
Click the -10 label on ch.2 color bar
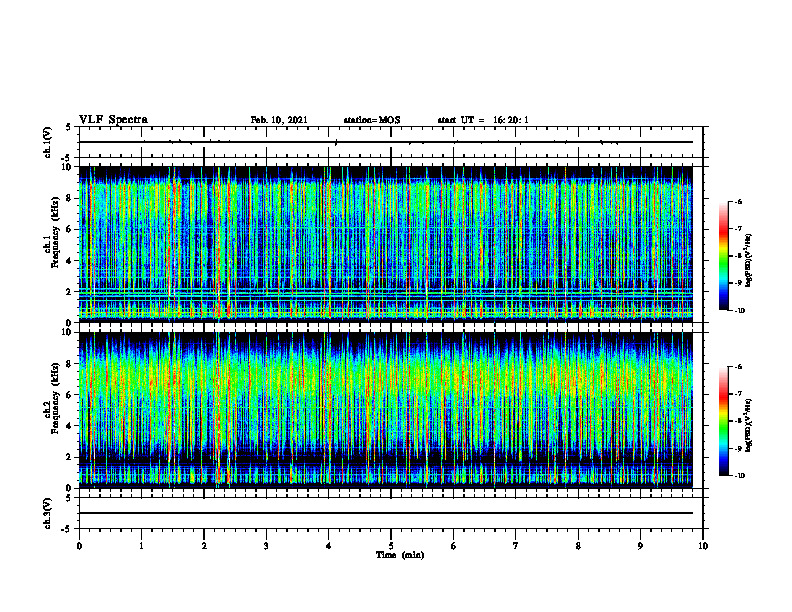[x=737, y=476]
